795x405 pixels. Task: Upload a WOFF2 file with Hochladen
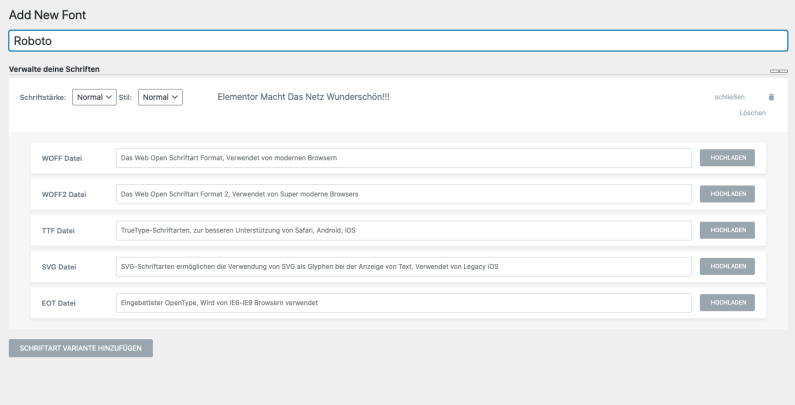pos(727,194)
